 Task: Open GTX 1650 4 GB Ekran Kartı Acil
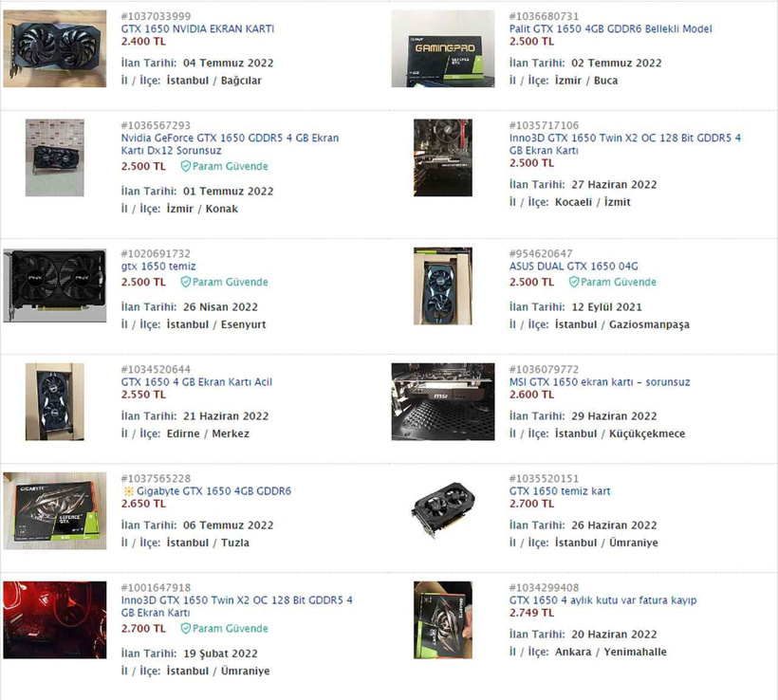pyautogui.click(x=196, y=382)
